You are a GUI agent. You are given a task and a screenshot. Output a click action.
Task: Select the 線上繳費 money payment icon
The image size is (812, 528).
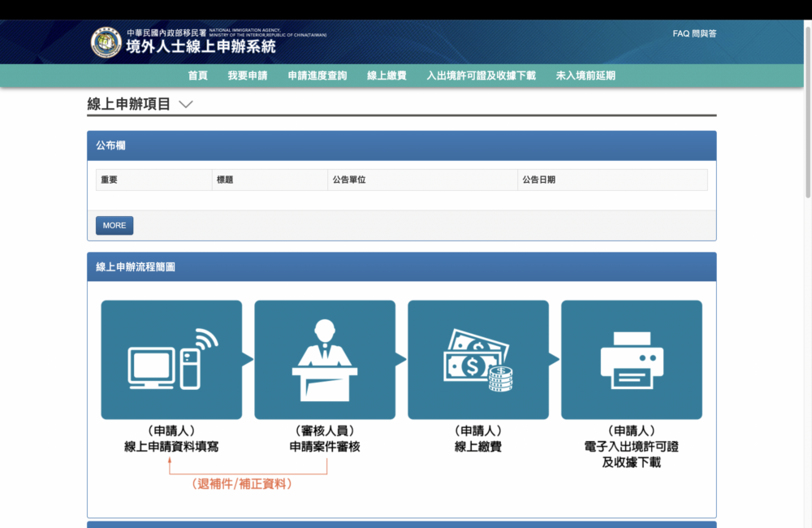point(477,359)
